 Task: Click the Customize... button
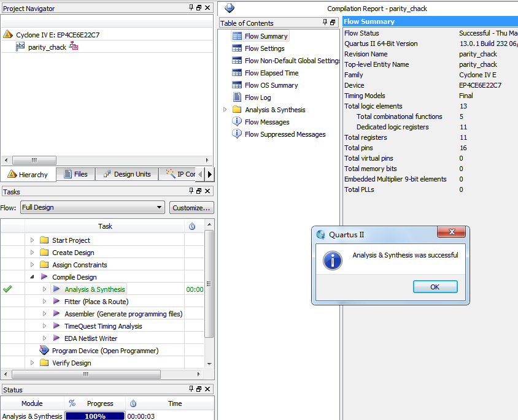click(191, 207)
